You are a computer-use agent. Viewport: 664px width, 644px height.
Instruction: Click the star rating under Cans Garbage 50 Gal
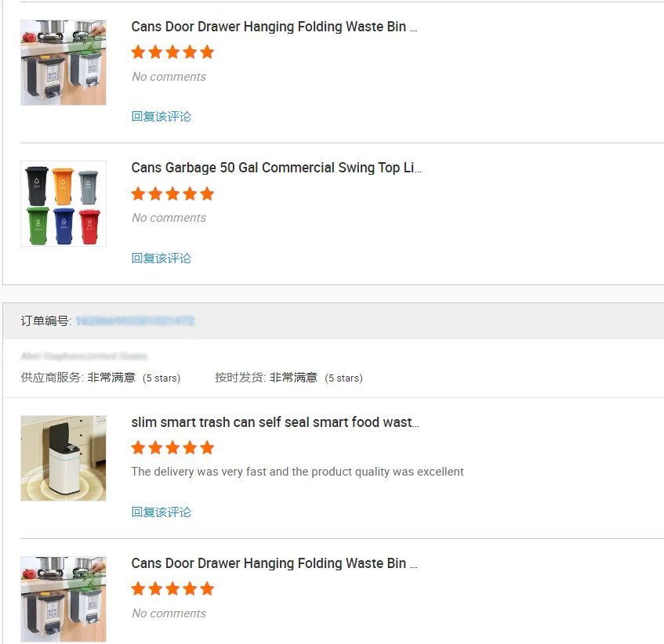[x=172, y=194]
